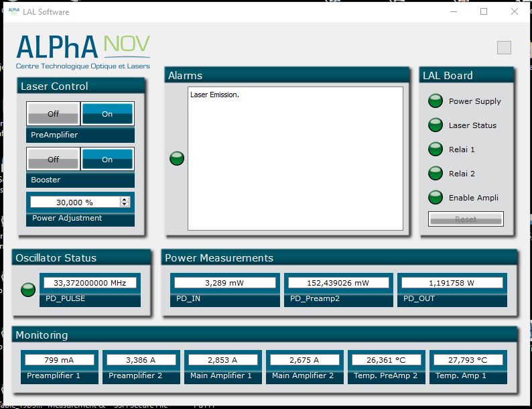532x409 pixels.
Task: Increase Power Adjustment with up arrow
Action: click(125, 199)
